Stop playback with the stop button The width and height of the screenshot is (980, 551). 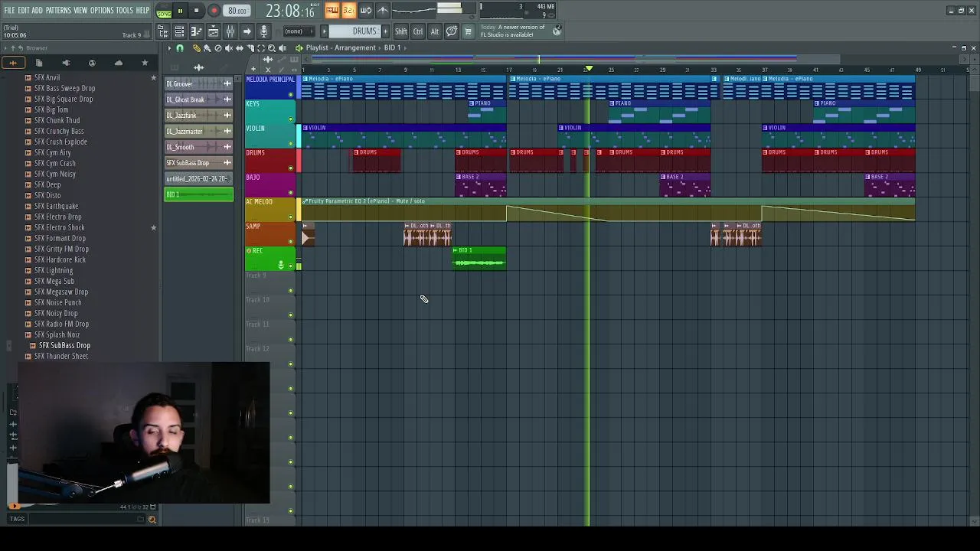(x=196, y=11)
